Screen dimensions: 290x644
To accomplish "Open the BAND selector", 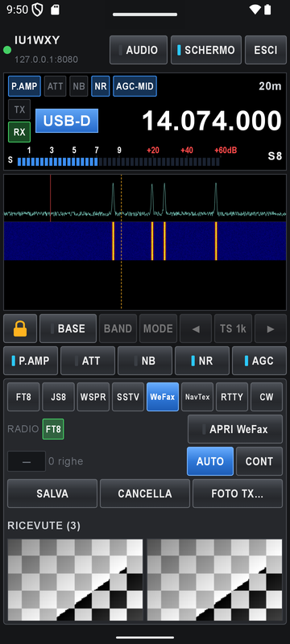I will click(x=118, y=328).
